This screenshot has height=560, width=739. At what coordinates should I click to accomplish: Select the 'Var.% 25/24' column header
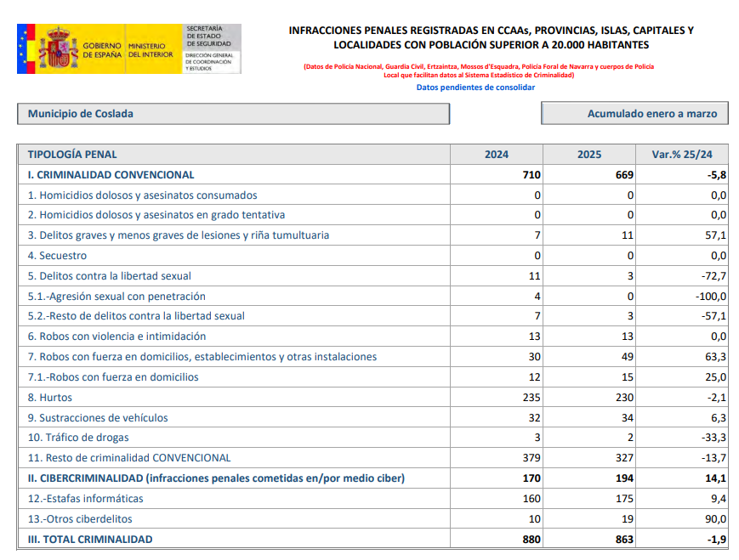(682, 155)
